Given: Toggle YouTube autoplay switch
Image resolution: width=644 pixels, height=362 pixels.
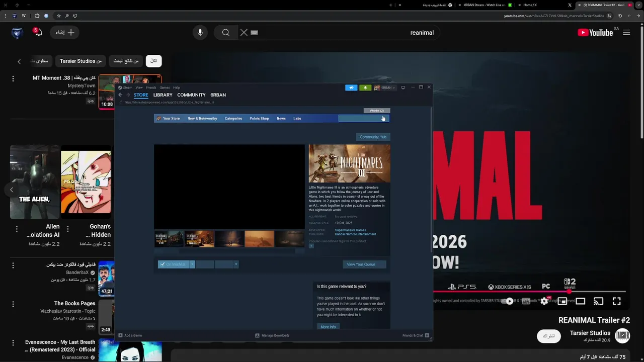Looking at the screenshot, I should tap(508, 301).
